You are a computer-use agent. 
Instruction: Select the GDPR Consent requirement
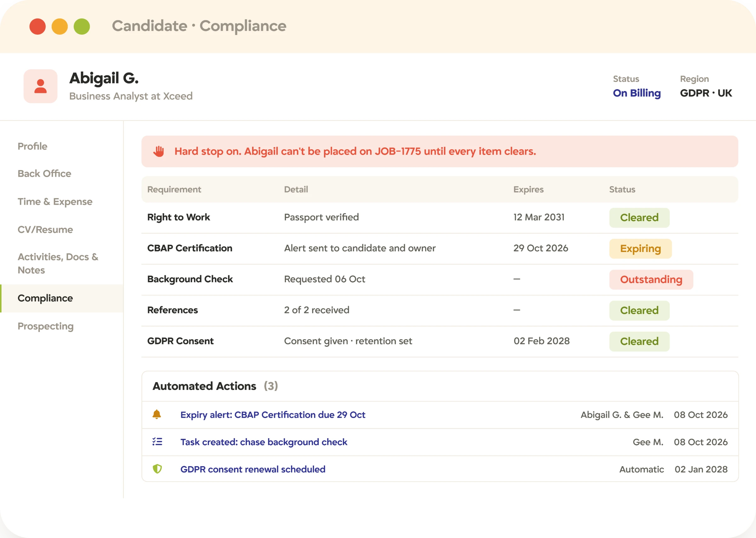(180, 341)
